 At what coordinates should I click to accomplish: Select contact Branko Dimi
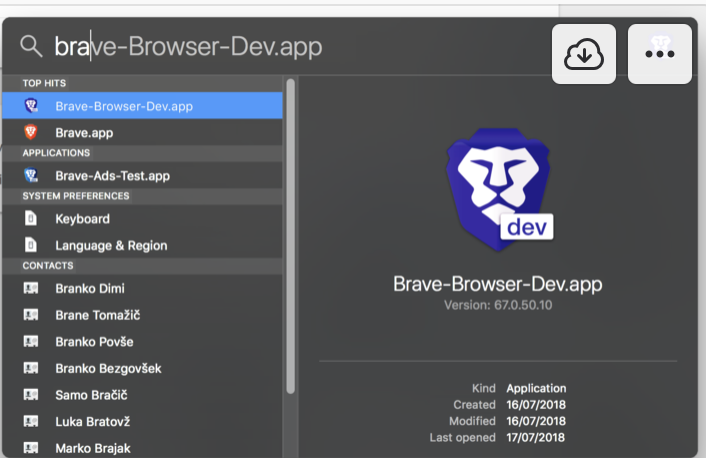coord(142,288)
